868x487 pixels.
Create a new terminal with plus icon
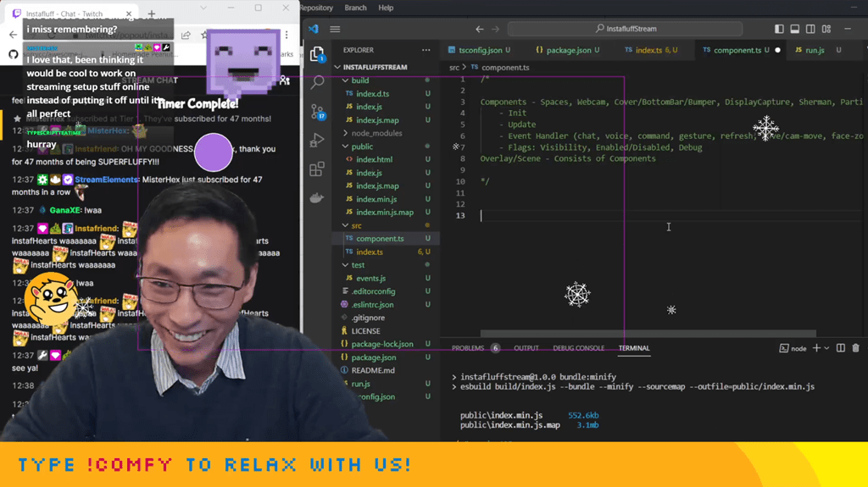(x=816, y=348)
